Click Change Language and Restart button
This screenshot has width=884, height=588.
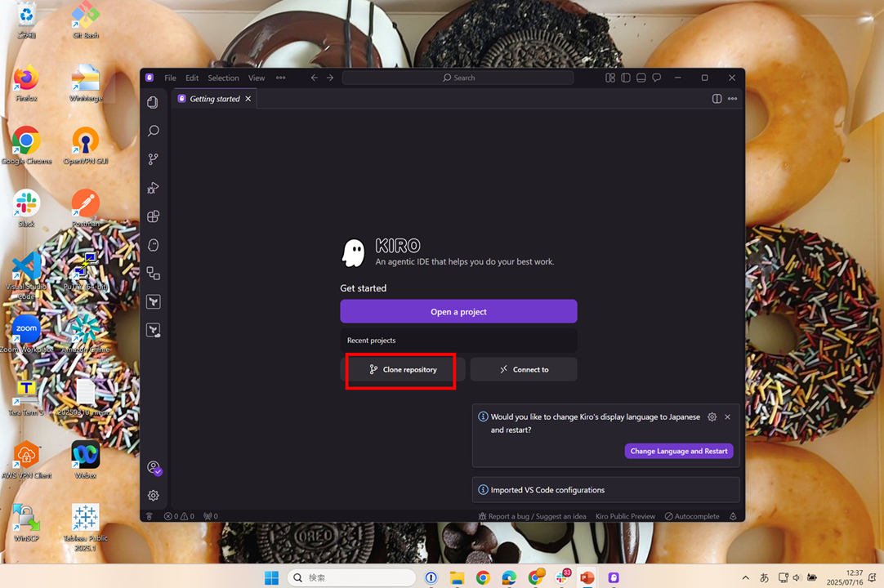[679, 451]
